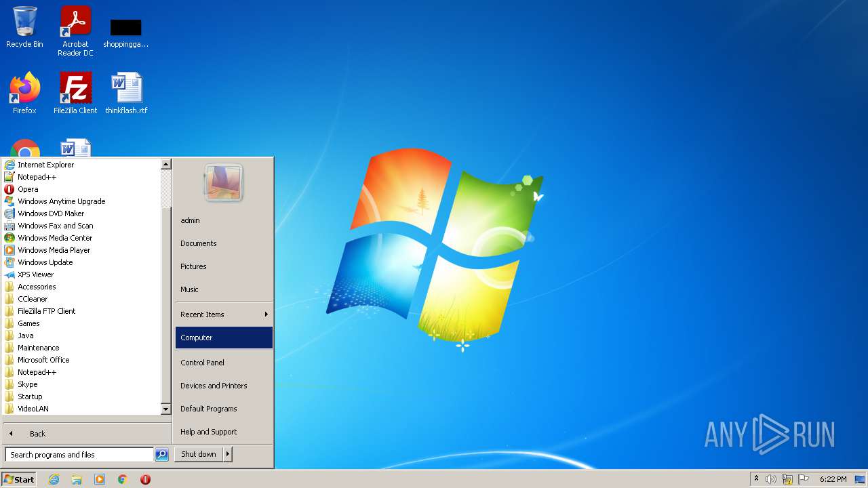Viewport: 868px width, 488px height.
Task: Open admin personal folder
Action: (x=224, y=220)
